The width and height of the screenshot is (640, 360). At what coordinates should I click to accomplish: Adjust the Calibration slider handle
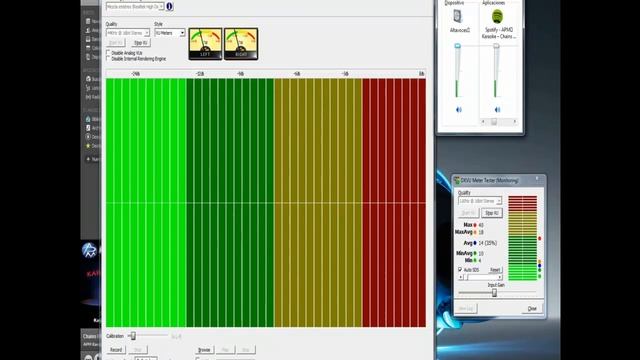[x=133, y=336]
